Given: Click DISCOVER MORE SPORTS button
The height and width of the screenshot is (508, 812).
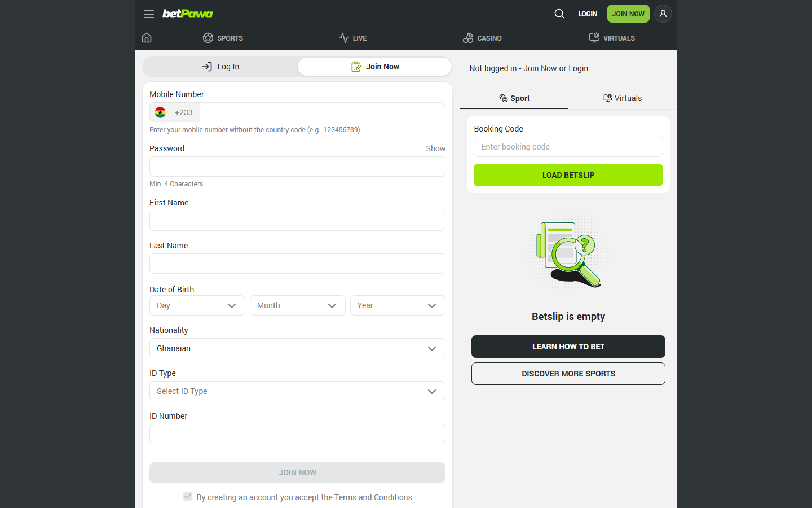Looking at the screenshot, I should (568, 374).
